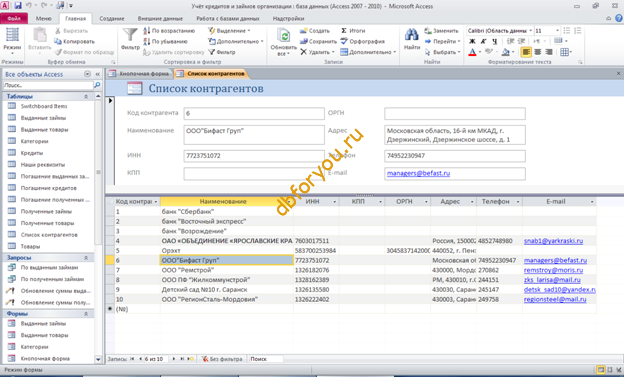Sort По убыванию descending
The height and width of the screenshot is (377, 624).
166,41
